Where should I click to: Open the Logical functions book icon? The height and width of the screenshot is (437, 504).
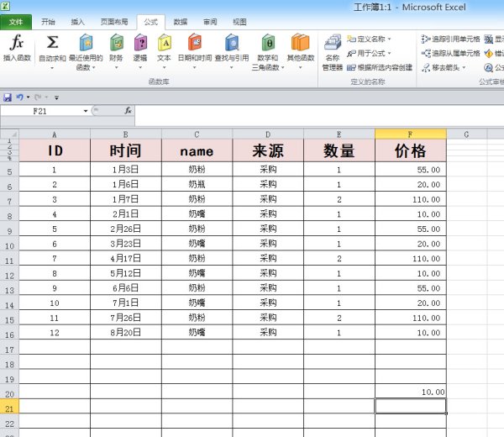tap(139, 44)
